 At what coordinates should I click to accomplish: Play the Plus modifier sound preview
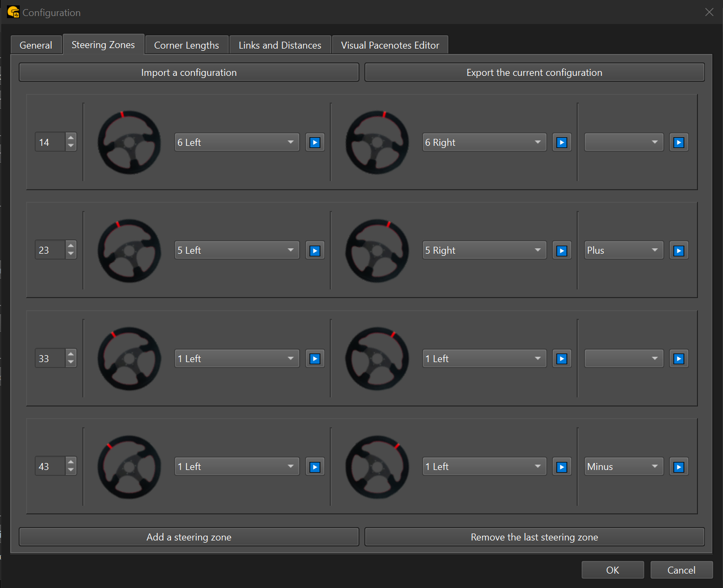679,250
